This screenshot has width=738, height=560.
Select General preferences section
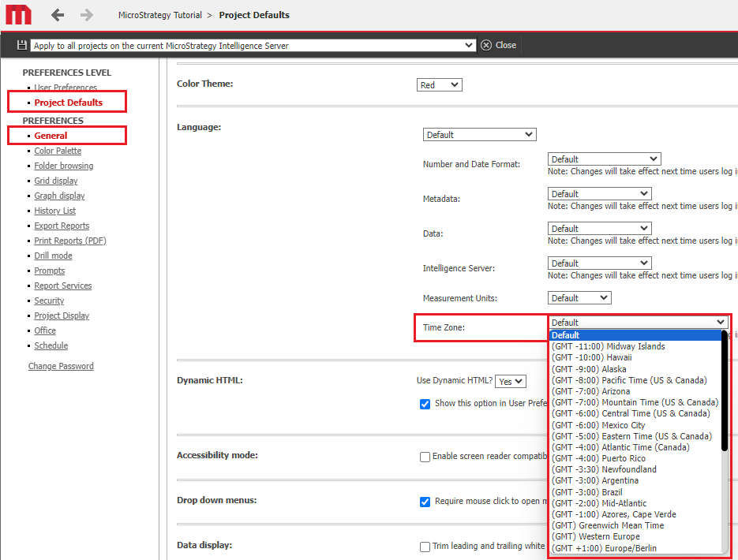tap(51, 136)
